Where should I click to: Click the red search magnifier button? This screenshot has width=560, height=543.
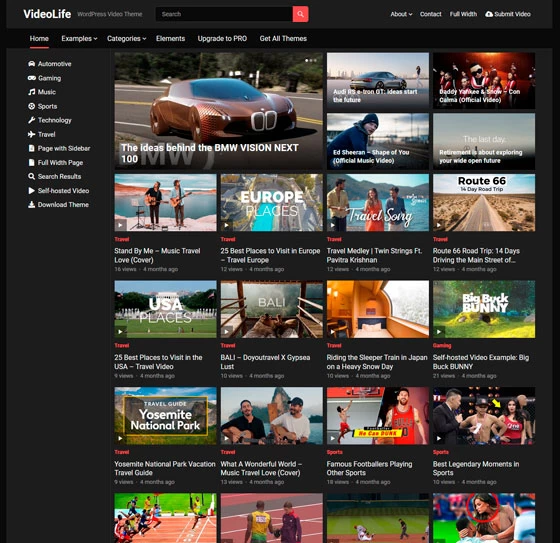tap(300, 14)
